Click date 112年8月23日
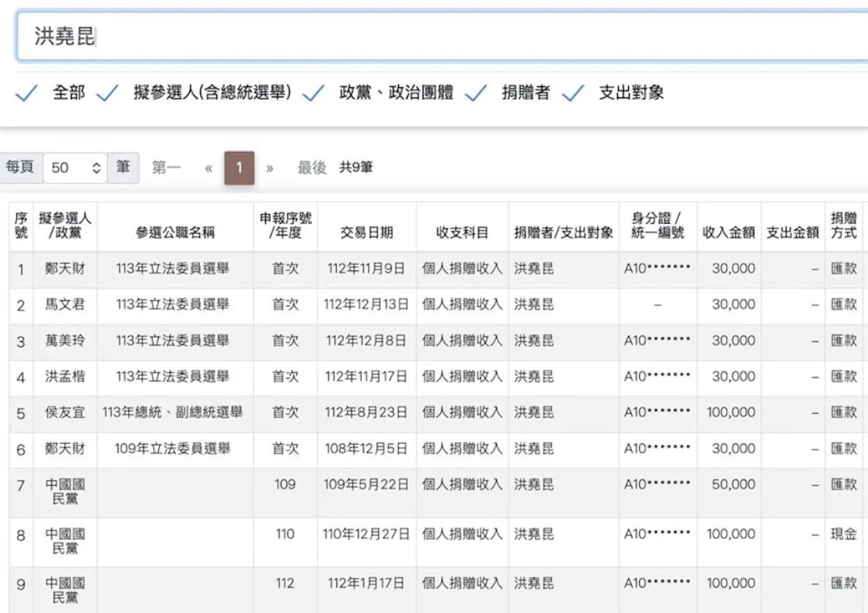The image size is (868, 613). 366,412
